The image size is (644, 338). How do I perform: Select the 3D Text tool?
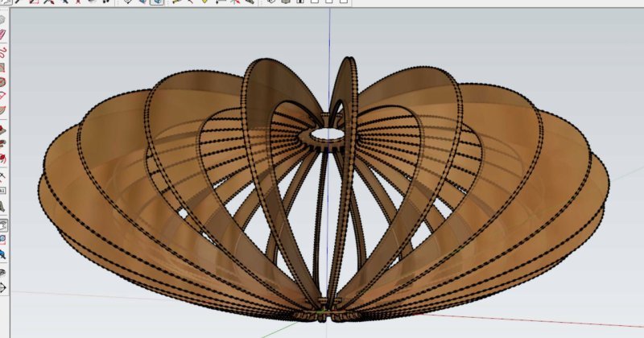pyautogui.click(x=2, y=207)
